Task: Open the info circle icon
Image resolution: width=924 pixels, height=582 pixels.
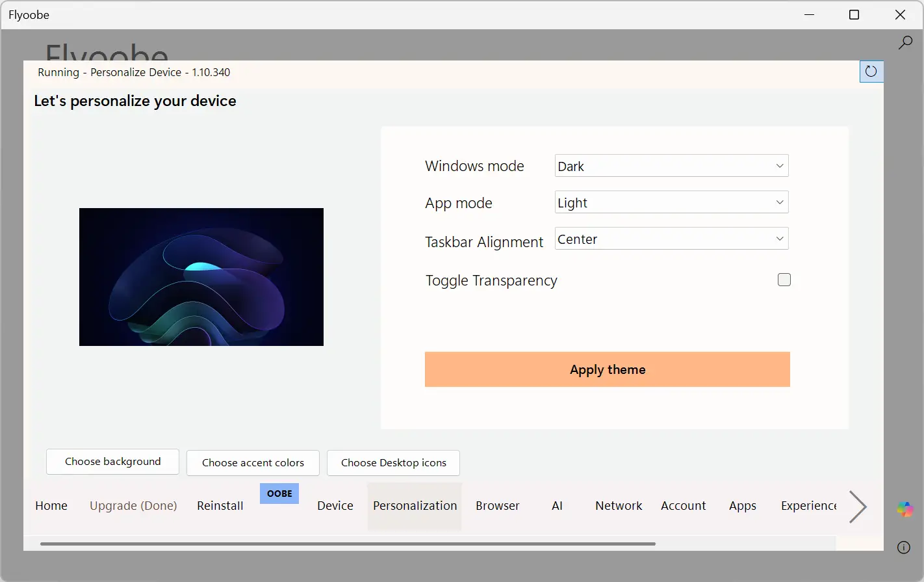Action: click(904, 548)
